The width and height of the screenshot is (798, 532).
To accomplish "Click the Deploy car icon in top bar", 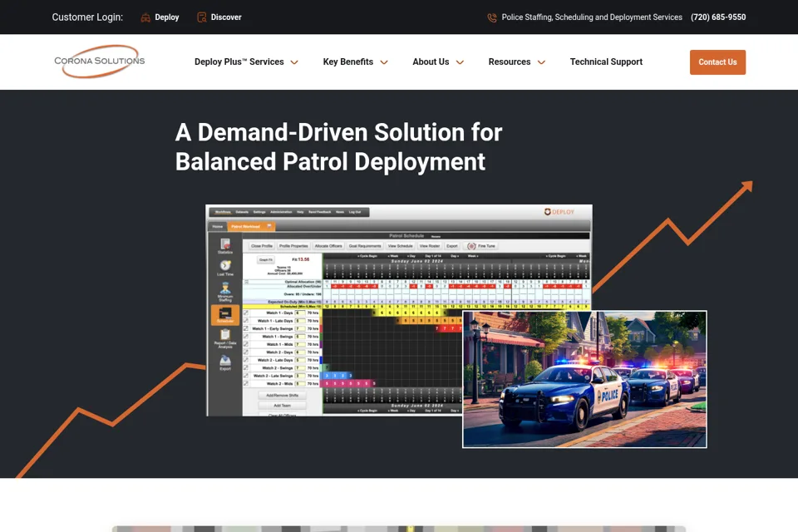I will (x=145, y=17).
